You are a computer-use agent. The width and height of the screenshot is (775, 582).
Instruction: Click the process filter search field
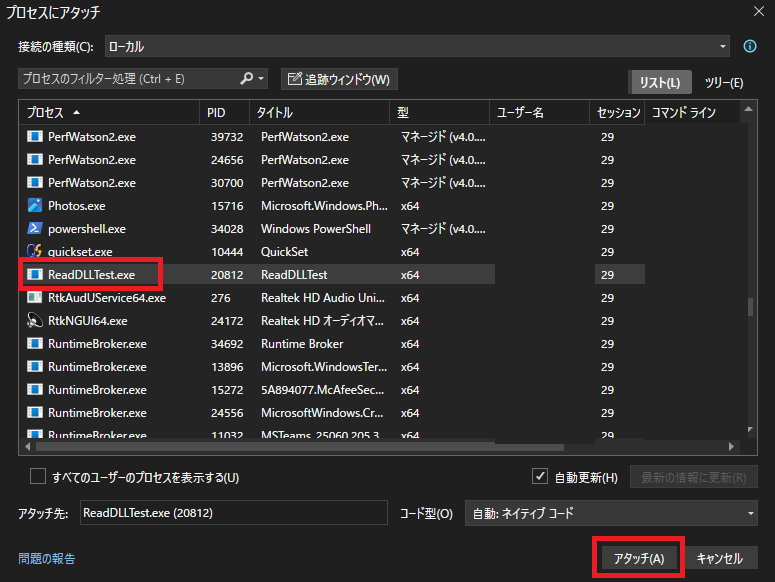(125, 78)
